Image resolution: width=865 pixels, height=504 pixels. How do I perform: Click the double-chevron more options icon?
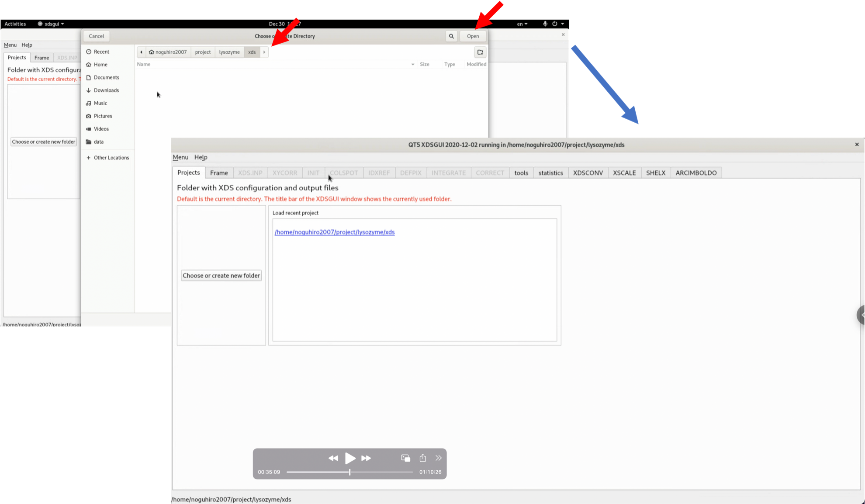(438, 458)
